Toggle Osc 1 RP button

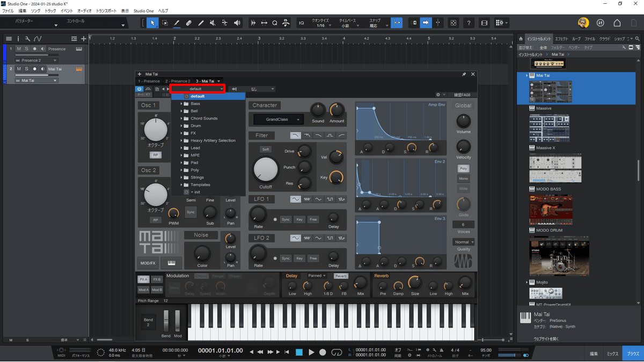[x=156, y=154]
